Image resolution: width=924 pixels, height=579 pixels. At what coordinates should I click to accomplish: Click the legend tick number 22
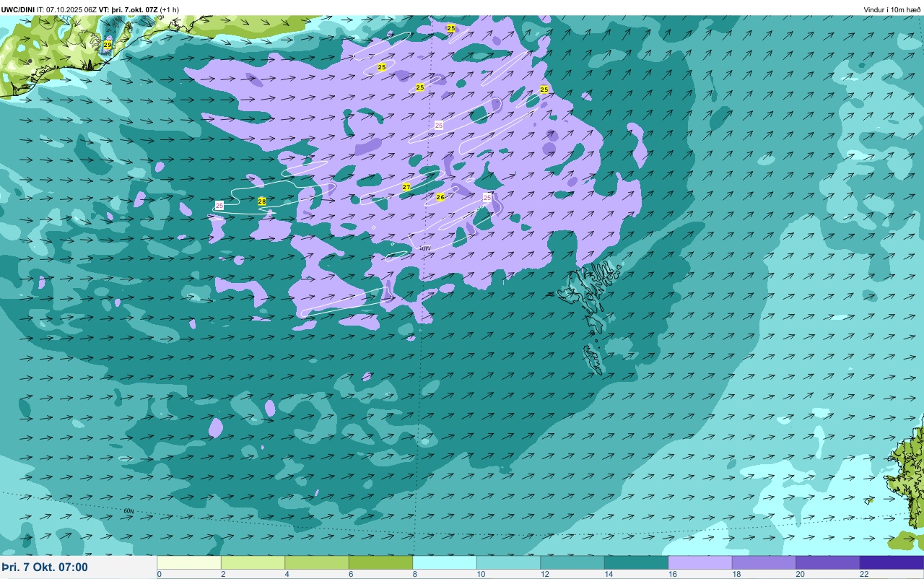863,574
